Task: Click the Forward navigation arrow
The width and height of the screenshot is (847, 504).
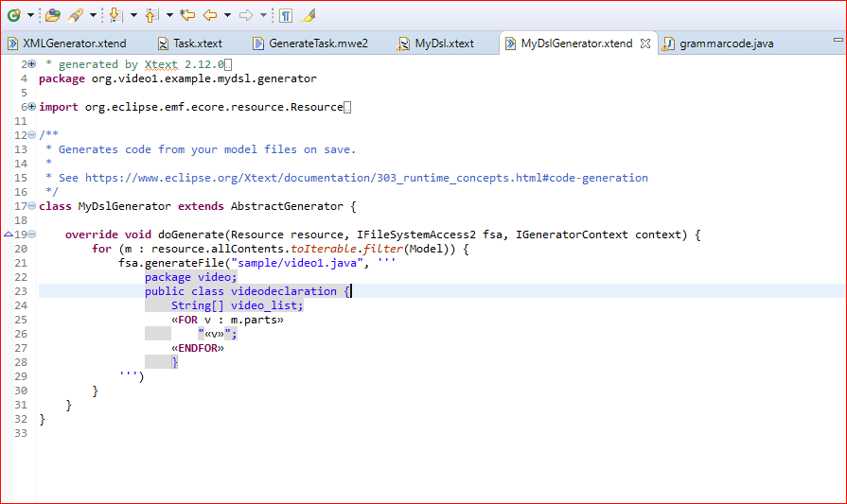Action: point(246,15)
